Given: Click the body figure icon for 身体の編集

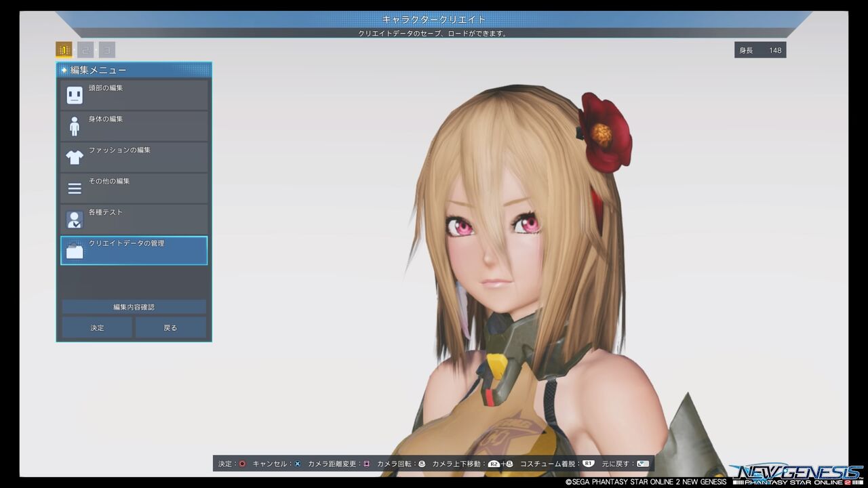Looking at the screenshot, I should [75, 126].
